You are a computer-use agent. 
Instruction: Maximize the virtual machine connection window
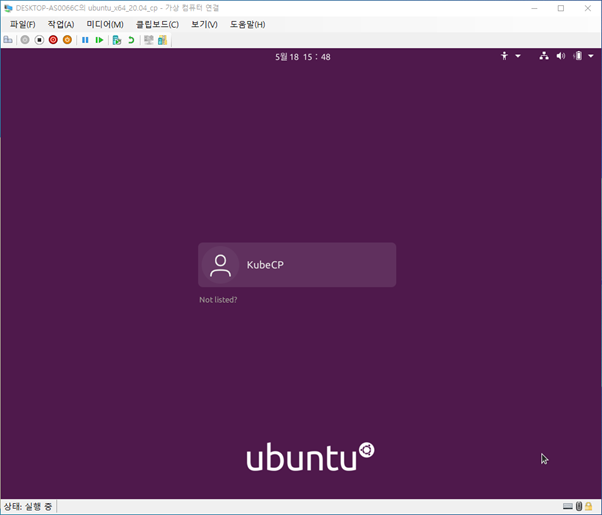point(561,8)
